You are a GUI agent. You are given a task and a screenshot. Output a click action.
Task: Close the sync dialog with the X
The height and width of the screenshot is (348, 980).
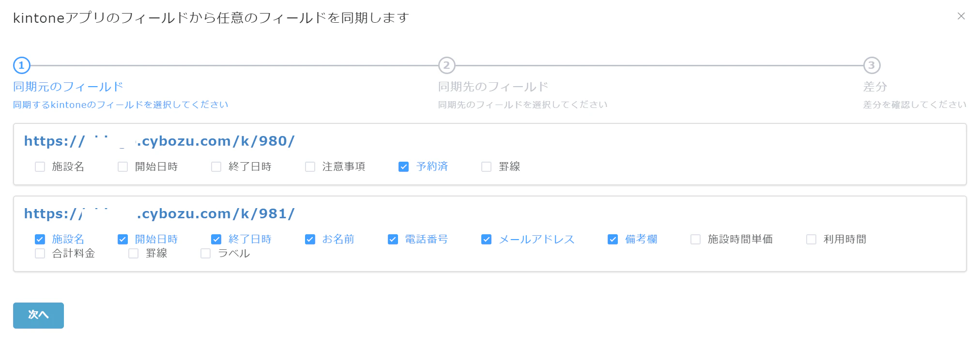point(962,15)
